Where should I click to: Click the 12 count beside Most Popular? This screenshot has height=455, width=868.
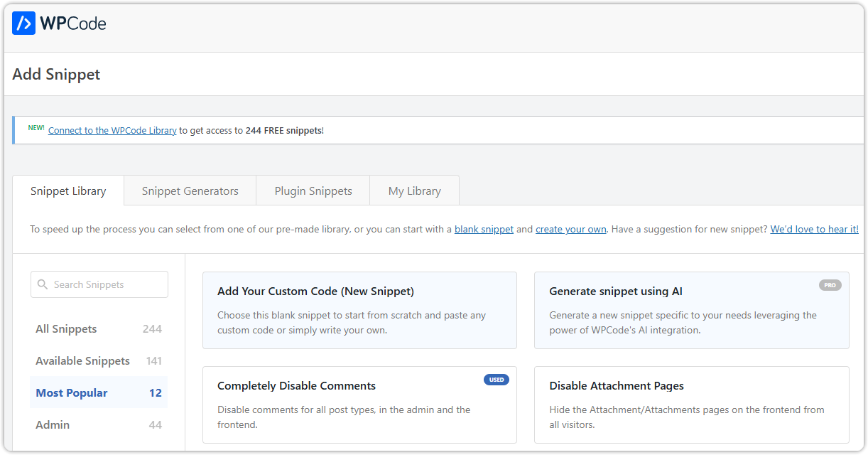[156, 392]
